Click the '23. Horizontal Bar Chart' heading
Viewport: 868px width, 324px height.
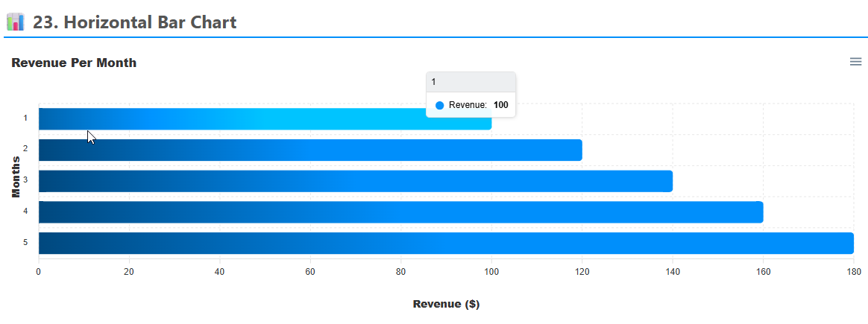tap(134, 22)
